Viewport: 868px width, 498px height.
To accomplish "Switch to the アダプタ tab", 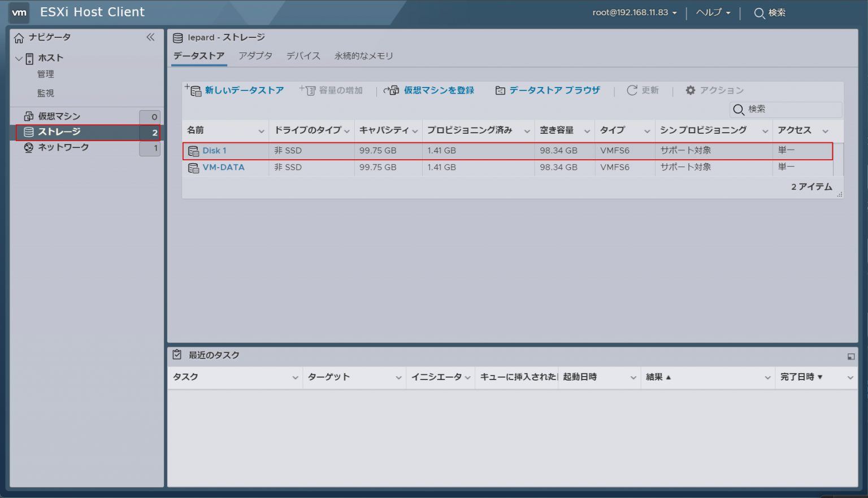I will point(255,56).
